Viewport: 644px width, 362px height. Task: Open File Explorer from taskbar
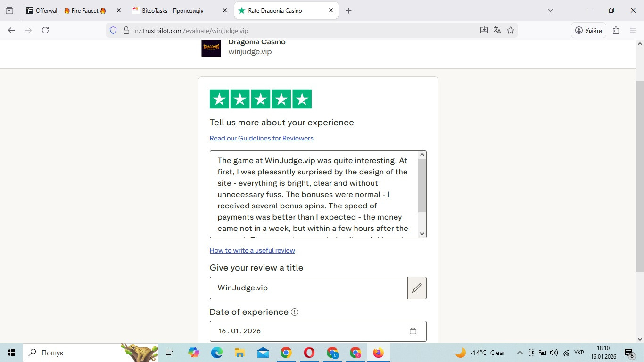(239, 353)
